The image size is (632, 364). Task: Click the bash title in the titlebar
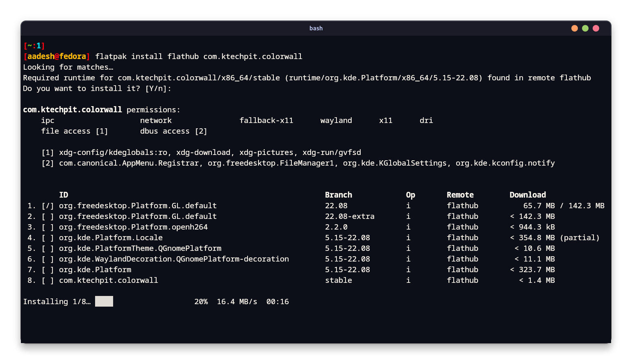316,28
